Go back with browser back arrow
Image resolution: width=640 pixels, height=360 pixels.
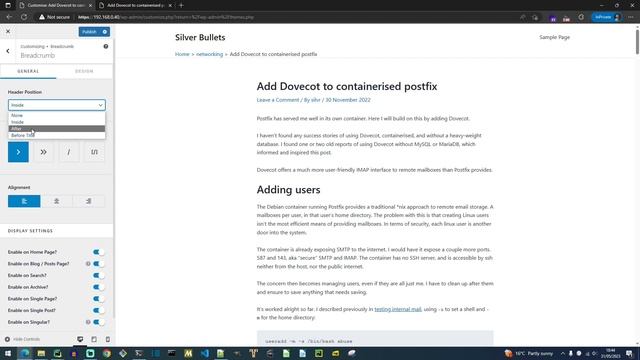point(9,17)
